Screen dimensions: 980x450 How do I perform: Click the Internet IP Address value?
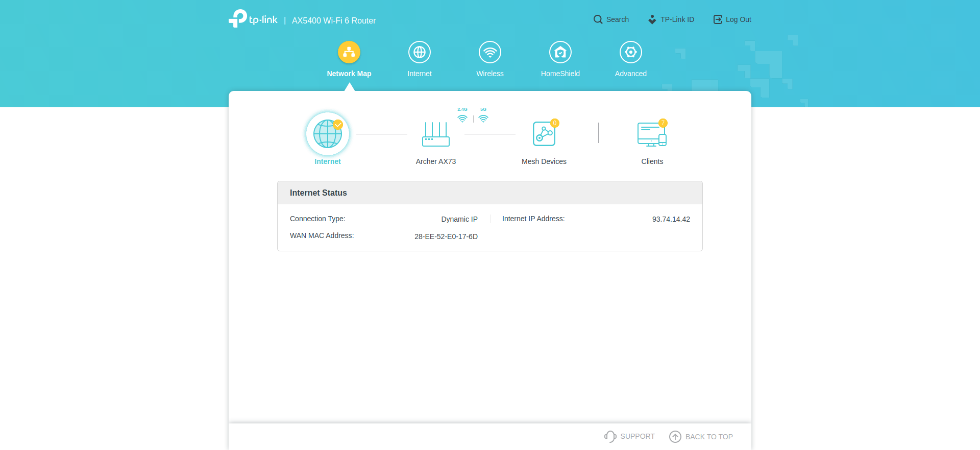671,219
